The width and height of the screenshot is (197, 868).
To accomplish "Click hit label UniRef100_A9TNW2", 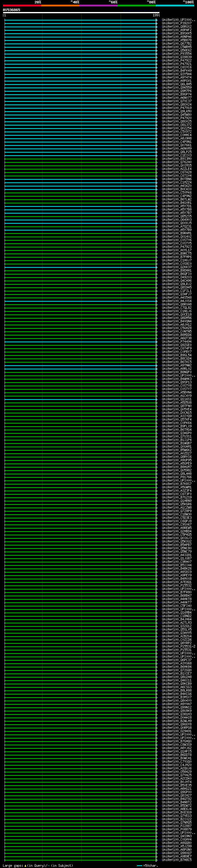I will pyautogui.click(x=177, y=365).
